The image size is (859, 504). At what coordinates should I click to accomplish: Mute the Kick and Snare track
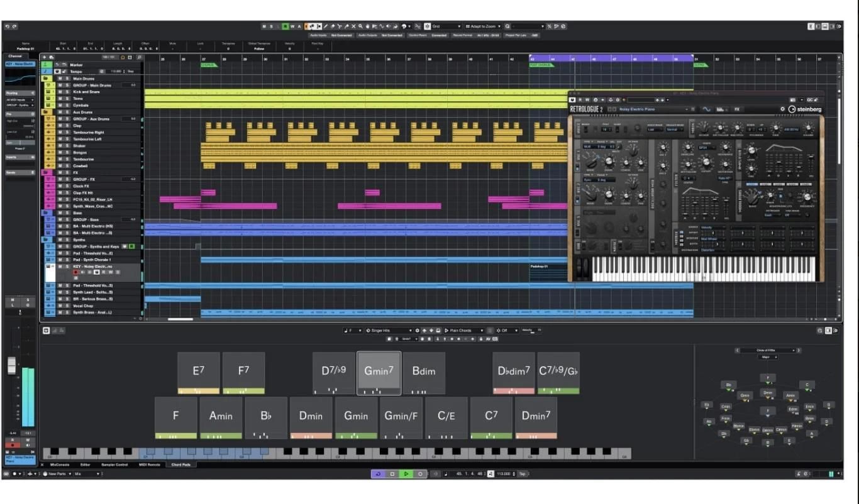[60, 92]
